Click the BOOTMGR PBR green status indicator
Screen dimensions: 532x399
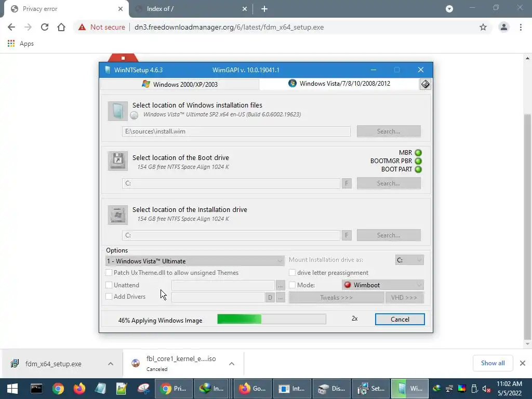click(x=418, y=161)
